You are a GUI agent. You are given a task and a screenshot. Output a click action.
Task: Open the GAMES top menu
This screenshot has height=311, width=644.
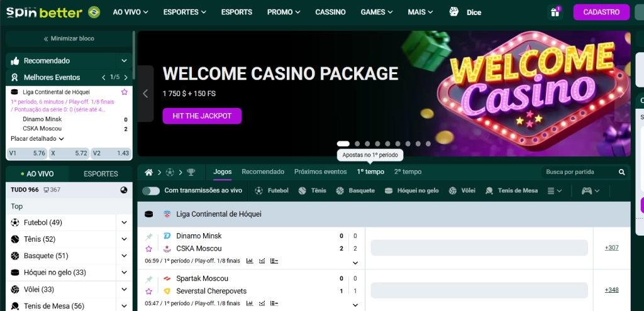pyautogui.click(x=377, y=13)
